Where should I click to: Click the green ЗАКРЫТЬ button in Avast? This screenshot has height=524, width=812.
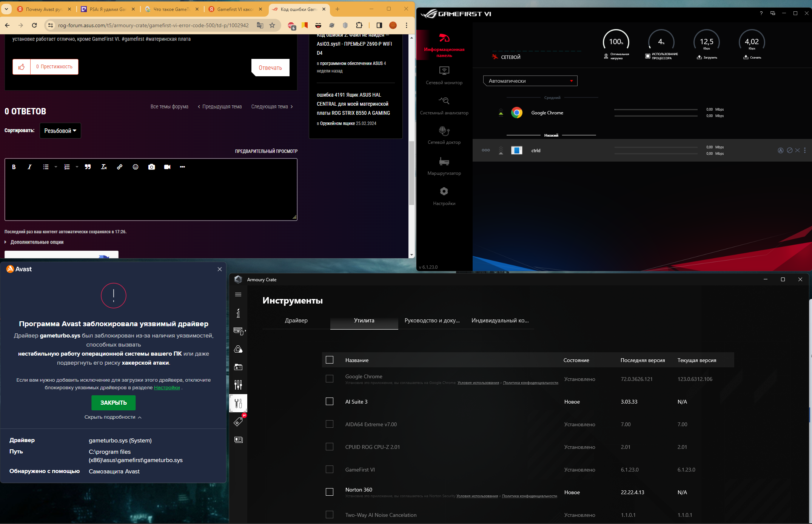coord(113,403)
